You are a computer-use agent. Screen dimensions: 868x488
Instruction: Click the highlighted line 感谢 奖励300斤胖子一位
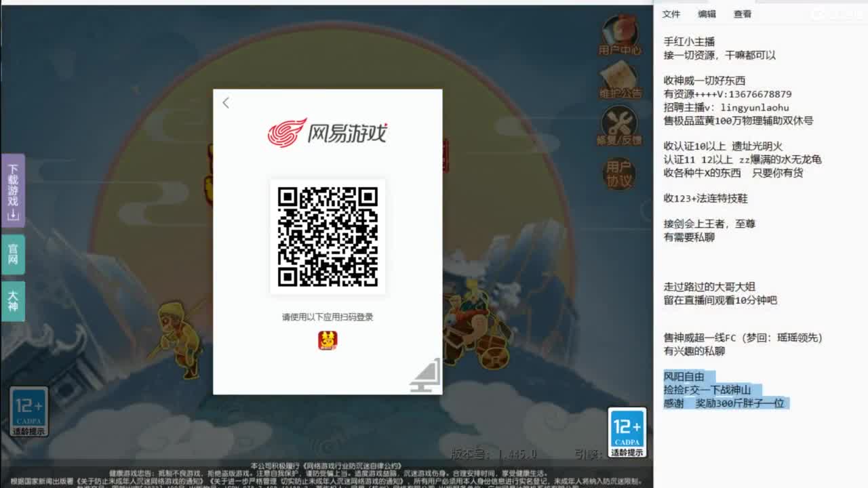coord(724,403)
